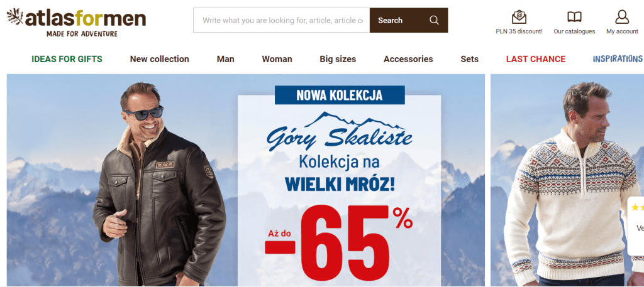The image size is (644, 287).
Task: Open the INSPIRATIONS section
Action: pos(618,59)
